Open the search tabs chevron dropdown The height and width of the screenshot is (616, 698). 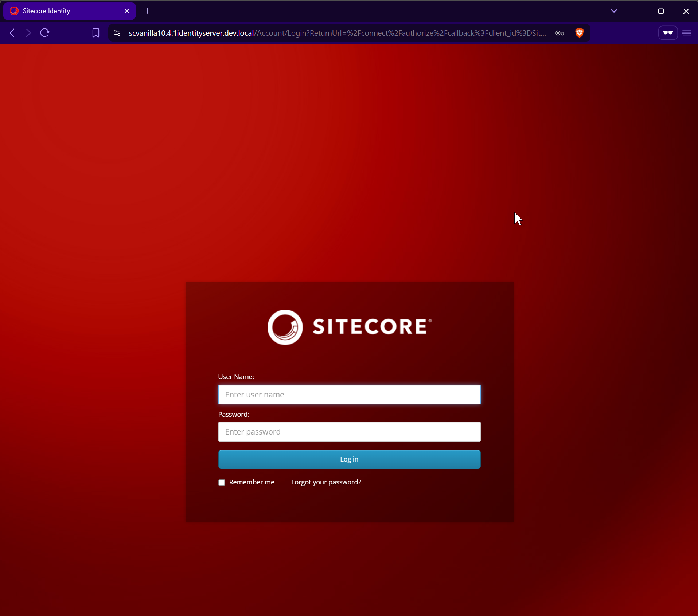pyautogui.click(x=614, y=11)
